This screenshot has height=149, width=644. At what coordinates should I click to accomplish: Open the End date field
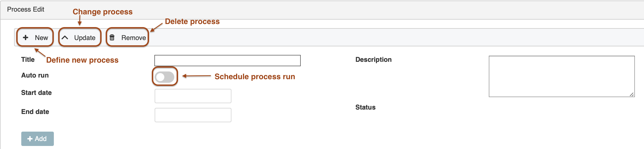pyautogui.click(x=193, y=115)
